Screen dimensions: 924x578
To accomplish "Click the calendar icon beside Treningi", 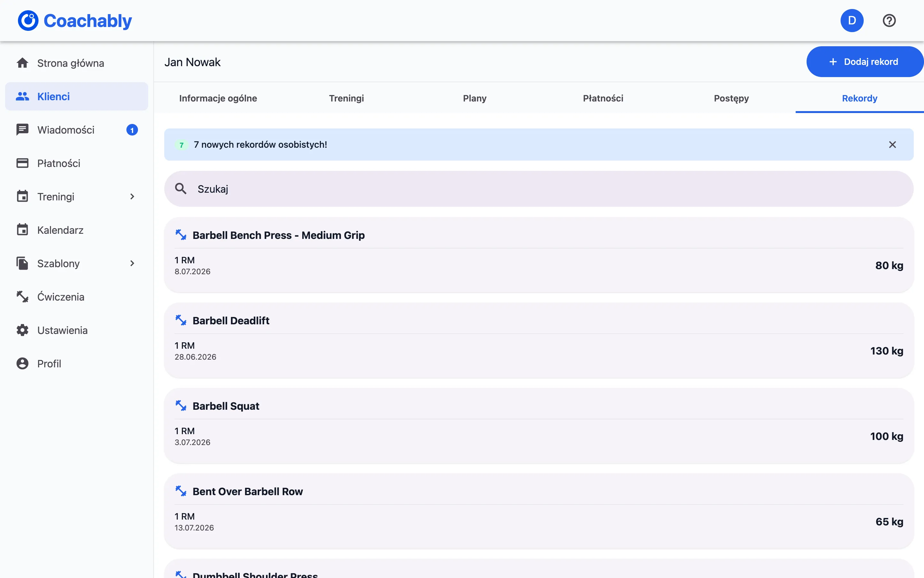I will [22, 196].
